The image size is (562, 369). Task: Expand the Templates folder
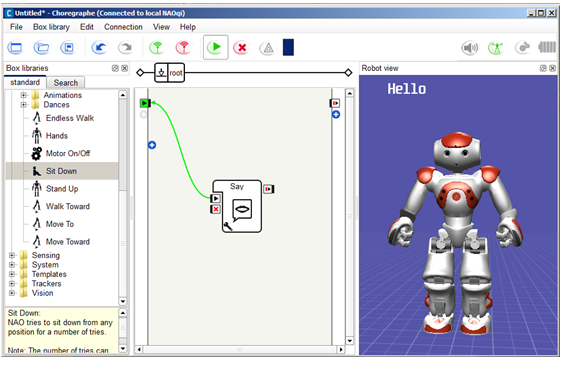11,274
